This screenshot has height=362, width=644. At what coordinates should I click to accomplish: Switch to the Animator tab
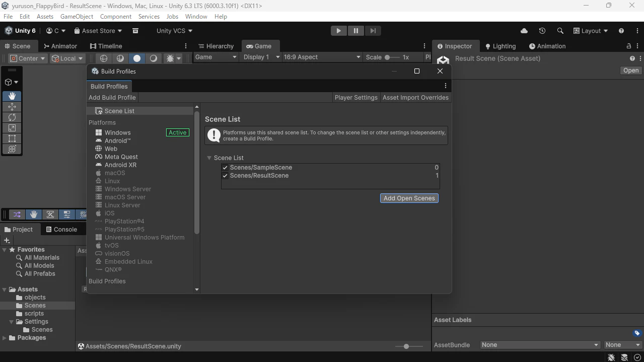pos(60,46)
